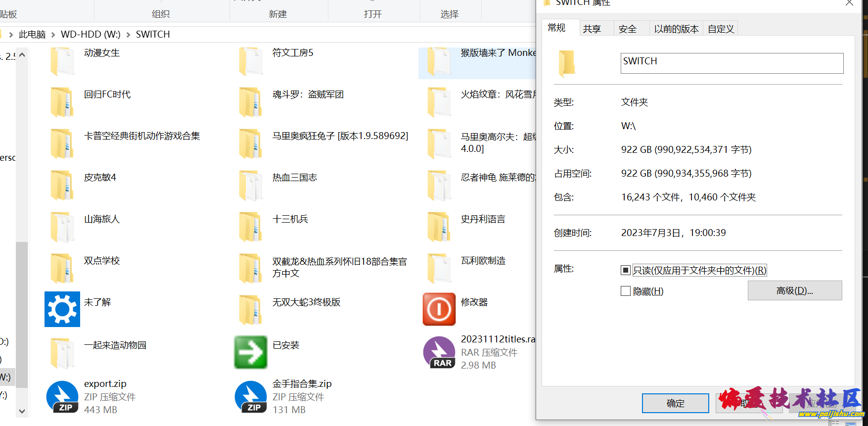Select the 131 MB size text
Viewport: 868px width, 426px height.
point(289,410)
